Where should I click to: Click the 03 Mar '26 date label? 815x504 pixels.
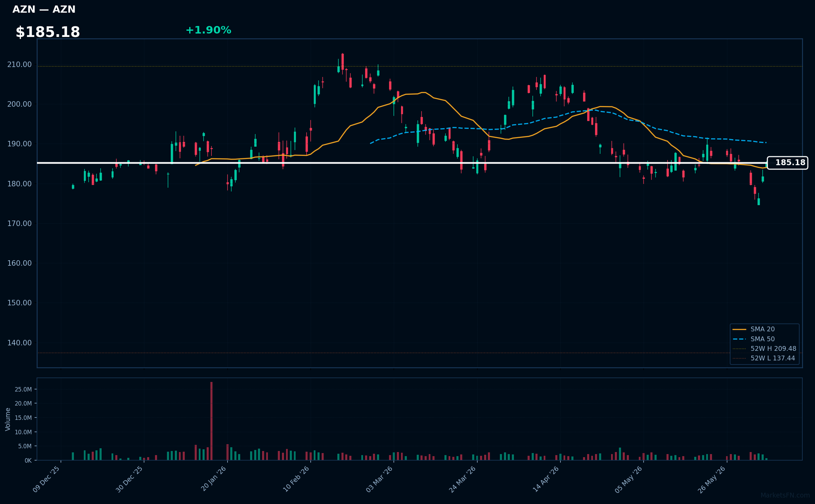click(379, 479)
